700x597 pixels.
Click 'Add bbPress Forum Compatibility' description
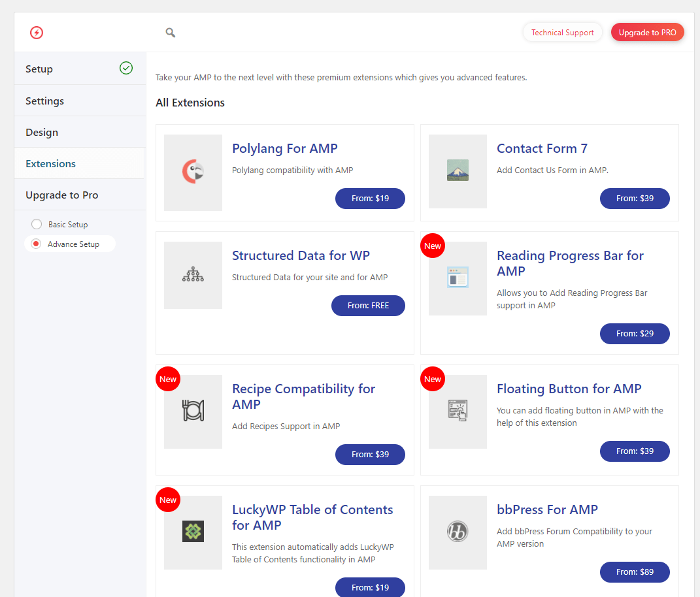tap(575, 538)
